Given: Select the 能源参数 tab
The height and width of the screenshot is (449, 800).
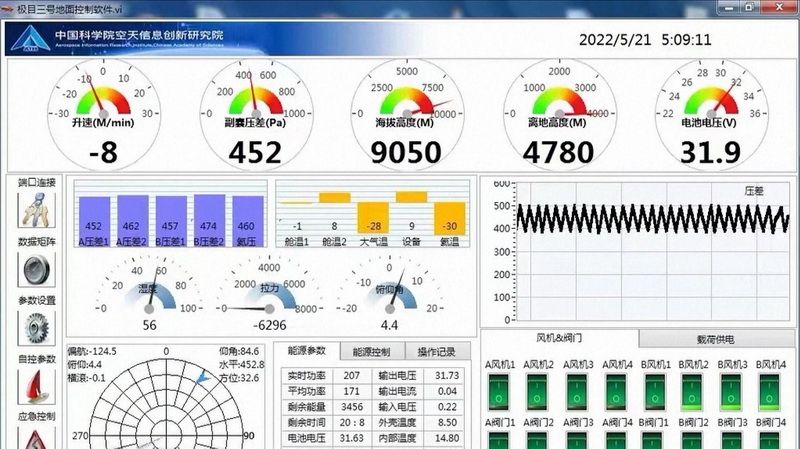Looking at the screenshot, I should click(x=307, y=351).
